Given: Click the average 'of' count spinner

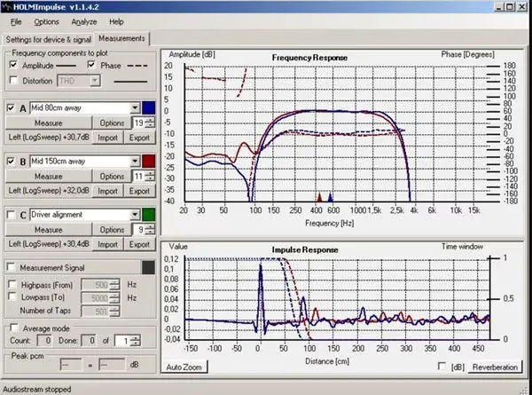Looking at the screenshot, I should pos(135,341).
